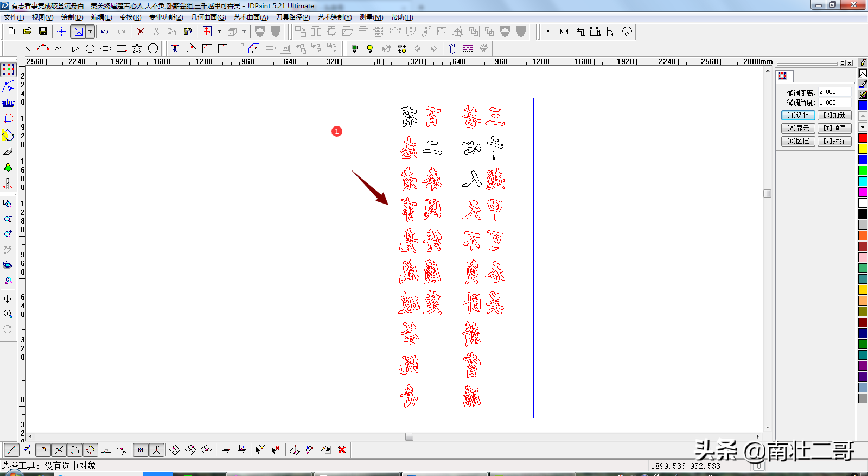Delete selection with the red X icon

click(x=141, y=31)
